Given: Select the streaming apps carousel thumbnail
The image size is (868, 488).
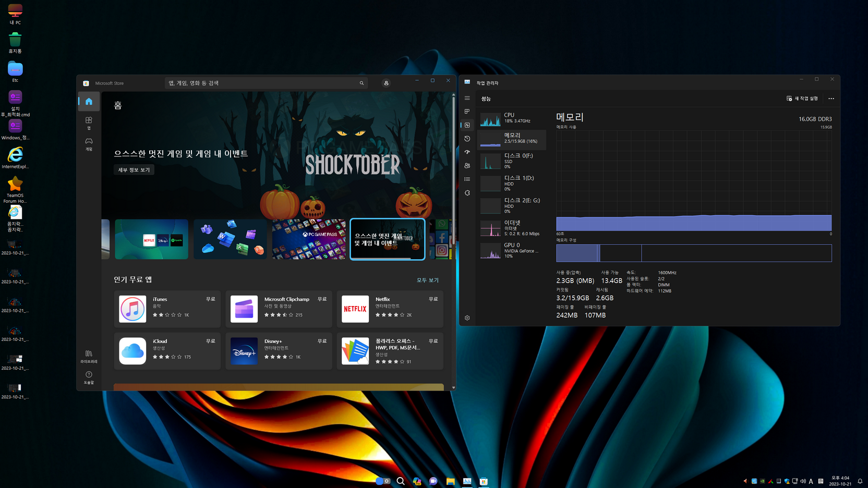Looking at the screenshot, I should pos(151,239).
